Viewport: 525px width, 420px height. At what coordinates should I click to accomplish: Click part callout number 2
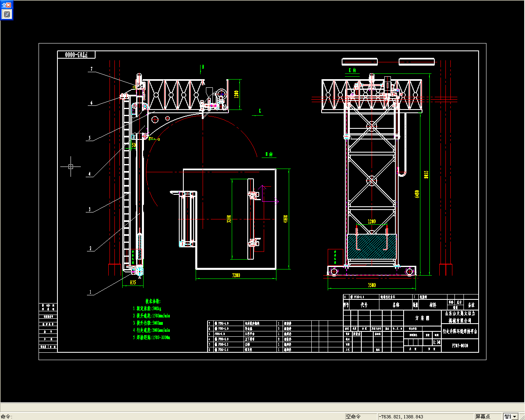(91, 248)
